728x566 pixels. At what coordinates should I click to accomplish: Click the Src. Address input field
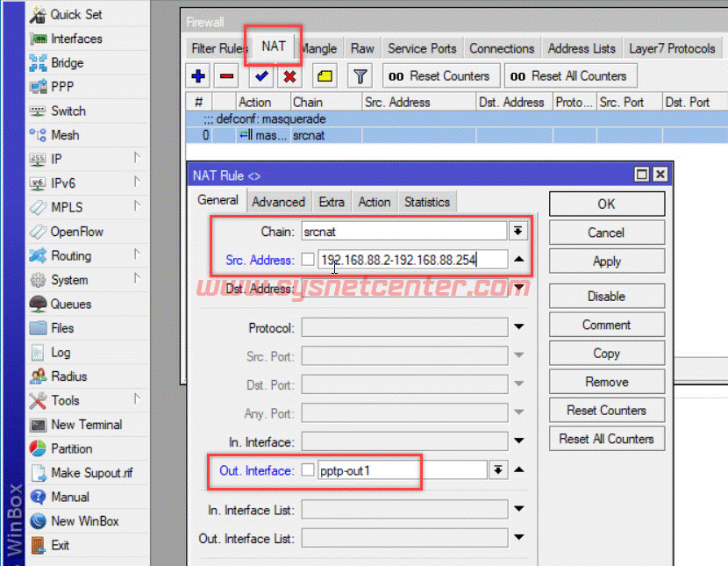(411, 260)
